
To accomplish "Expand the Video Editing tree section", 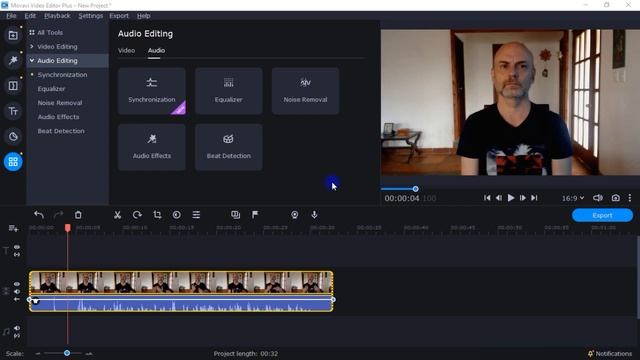I will [32, 47].
